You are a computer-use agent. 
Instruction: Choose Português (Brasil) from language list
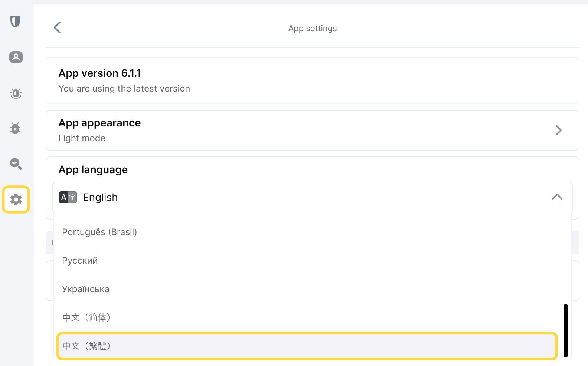[x=99, y=232]
